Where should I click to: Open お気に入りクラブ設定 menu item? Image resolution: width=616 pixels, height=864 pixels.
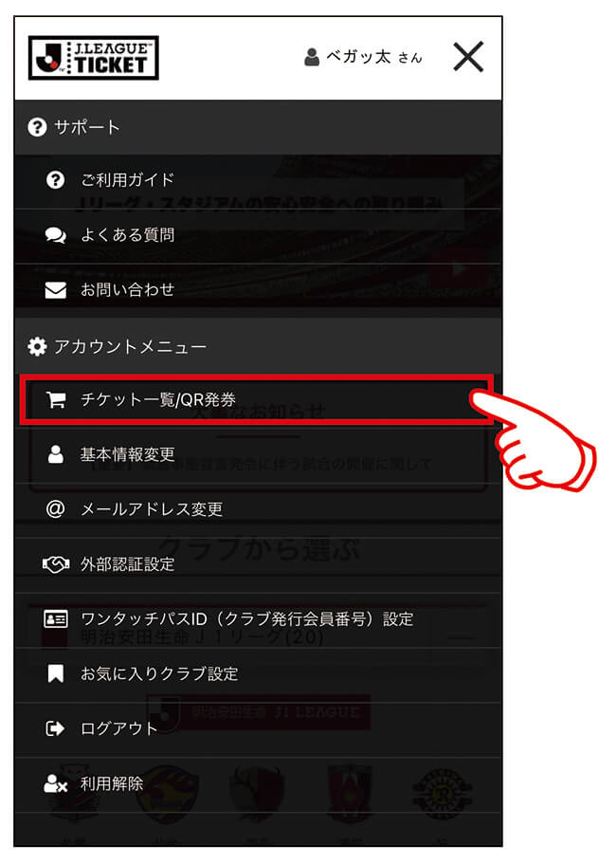click(x=258, y=674)
